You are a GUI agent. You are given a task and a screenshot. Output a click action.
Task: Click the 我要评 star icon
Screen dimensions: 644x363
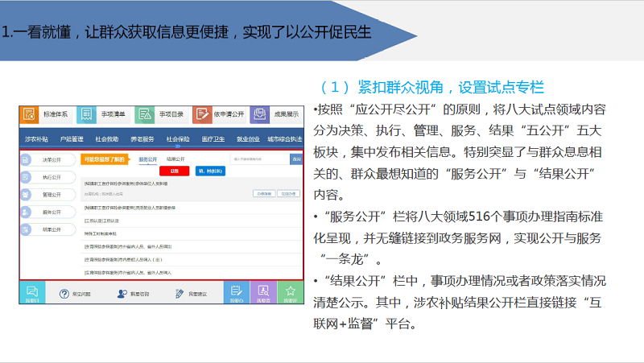290,293
